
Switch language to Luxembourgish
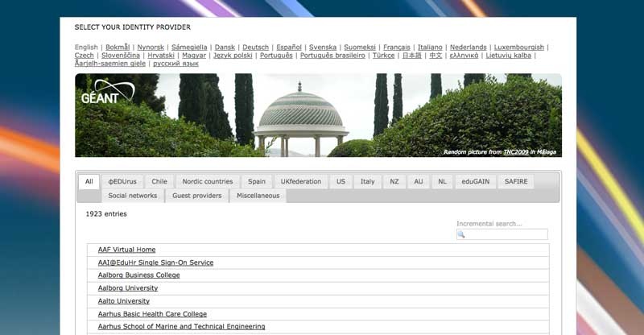tap(518, 48)
